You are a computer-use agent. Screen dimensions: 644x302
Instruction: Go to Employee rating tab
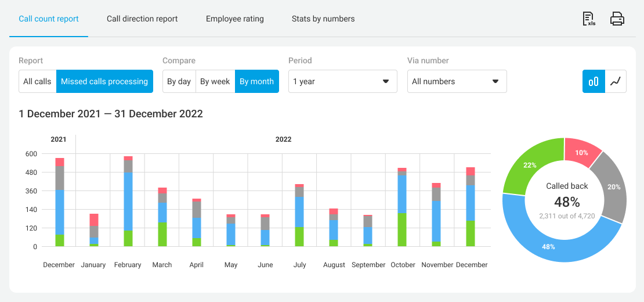pyautogui.click(x=234, y=19)
